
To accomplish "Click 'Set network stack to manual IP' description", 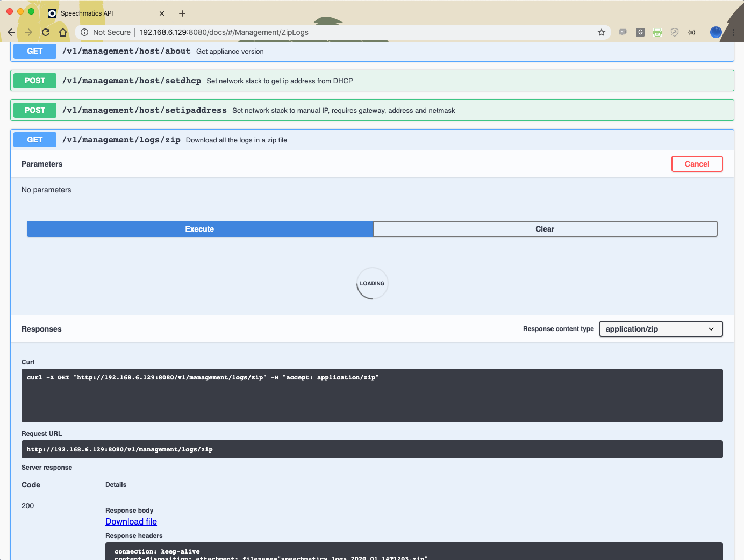I will click(x=344, y=111).
